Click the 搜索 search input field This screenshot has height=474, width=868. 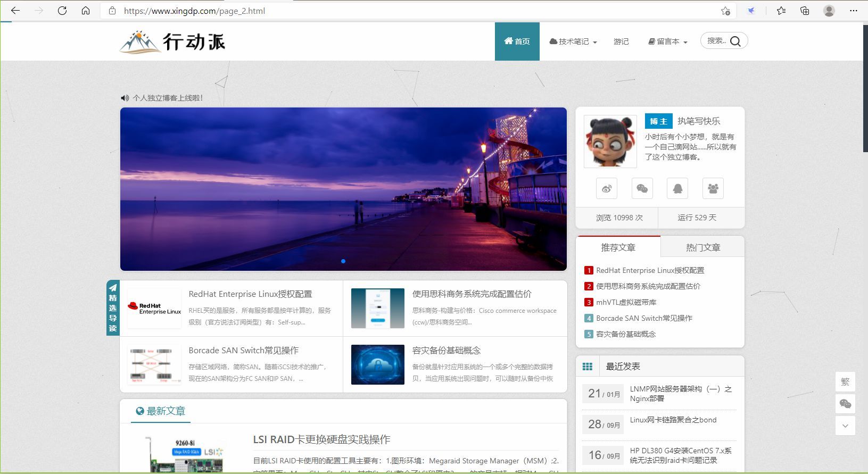point(716,41)
